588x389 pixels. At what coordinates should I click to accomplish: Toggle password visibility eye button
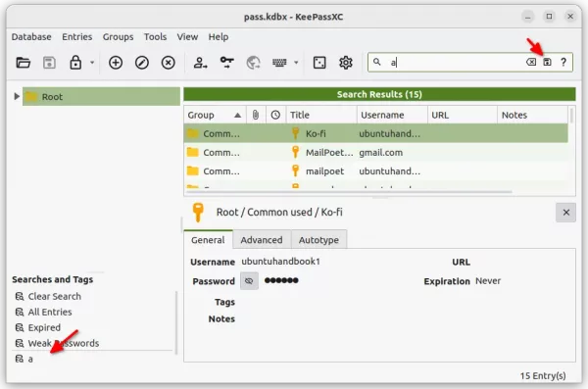[249, 281]
